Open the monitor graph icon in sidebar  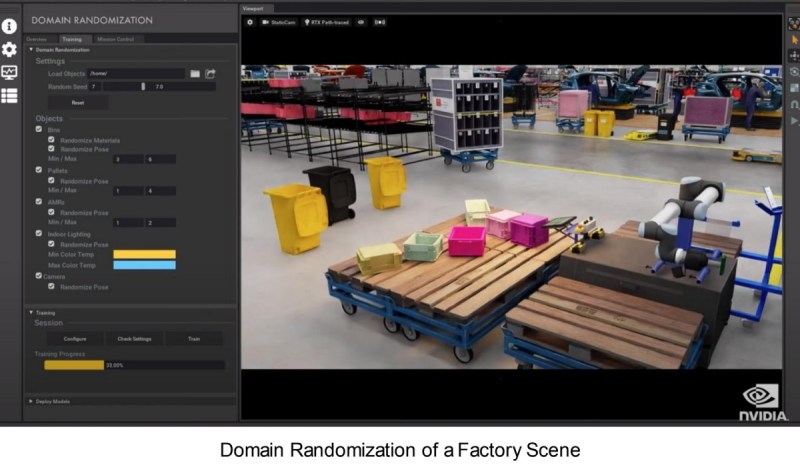[9, 72]
